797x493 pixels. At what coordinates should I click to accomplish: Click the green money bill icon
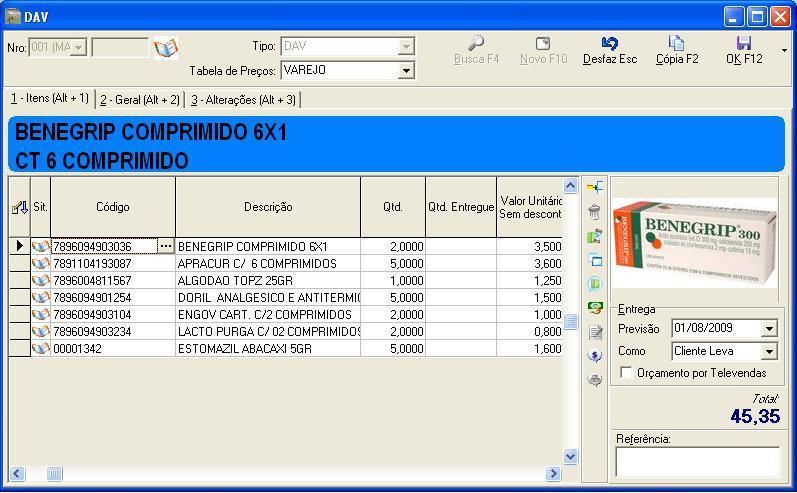pyautogui.click(x=595, y=307)
